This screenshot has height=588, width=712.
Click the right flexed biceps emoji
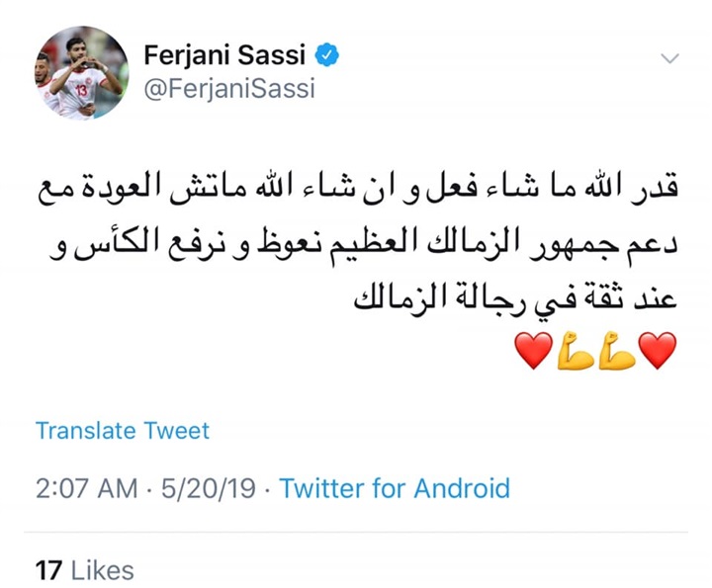(x=616, y=351)
